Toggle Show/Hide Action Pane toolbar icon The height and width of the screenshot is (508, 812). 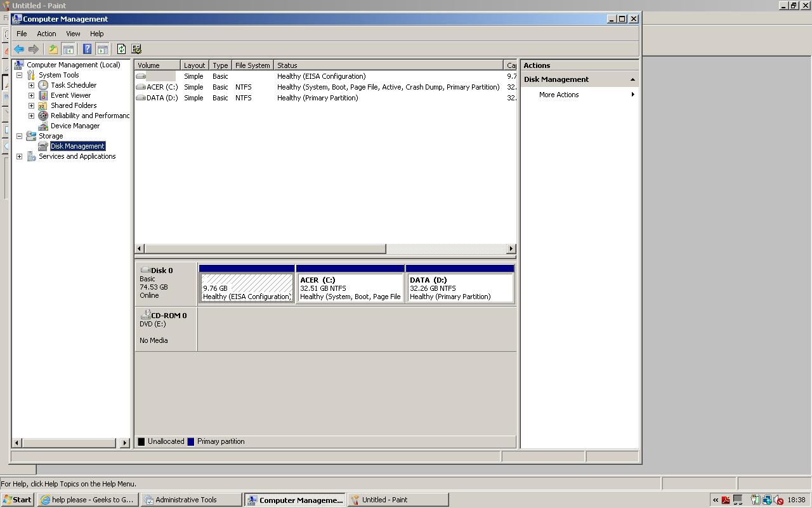(102, 49)
